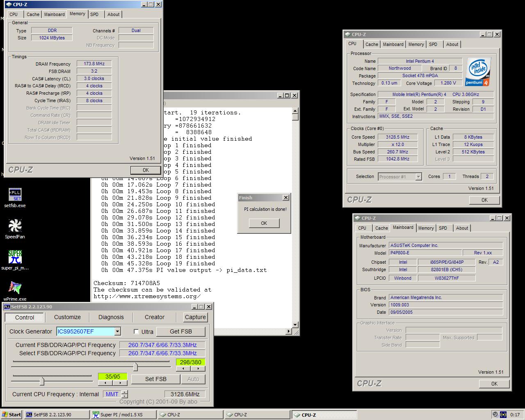Click FSB:DRAM 3:2 value
This screenshot has width=525, height=420.
coord(94,71)
